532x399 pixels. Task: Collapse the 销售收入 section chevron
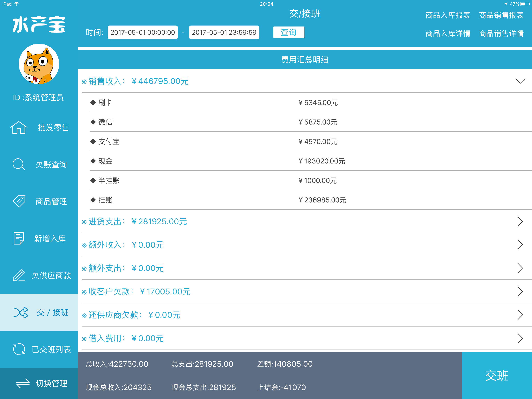[x=520, y=81]
